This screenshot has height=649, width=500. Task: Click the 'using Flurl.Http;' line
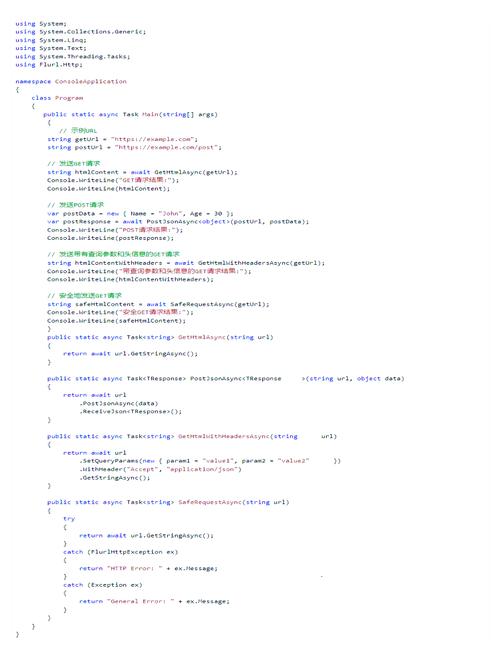[x=49, y=65]
